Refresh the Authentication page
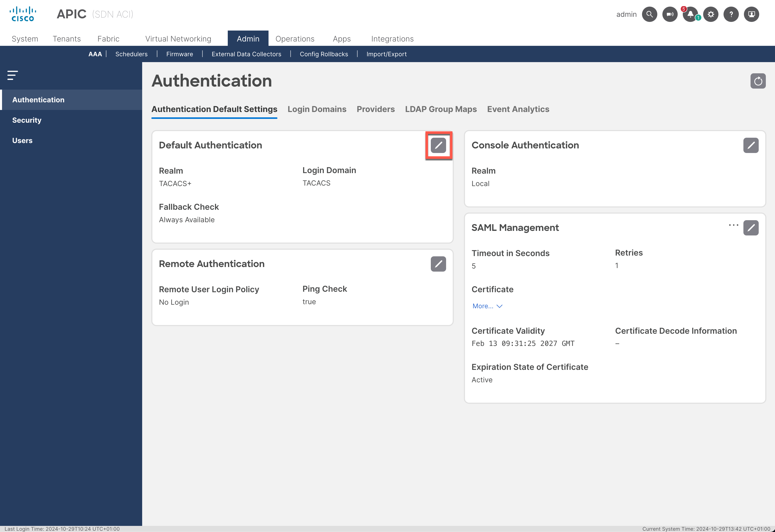 (758, 81)
